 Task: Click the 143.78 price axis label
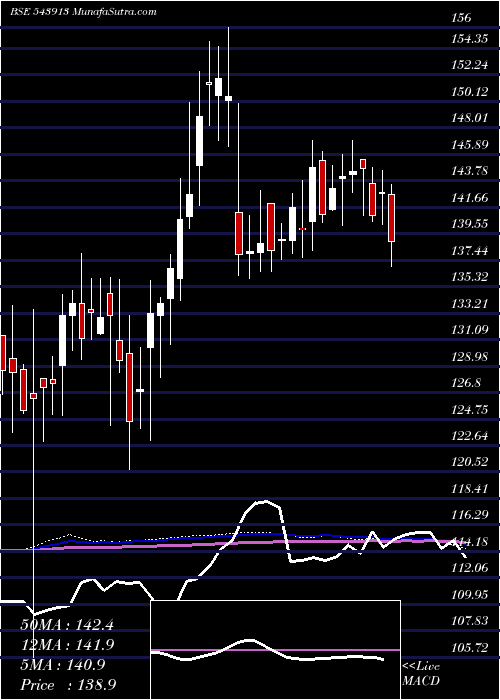(x=470, y=171)
